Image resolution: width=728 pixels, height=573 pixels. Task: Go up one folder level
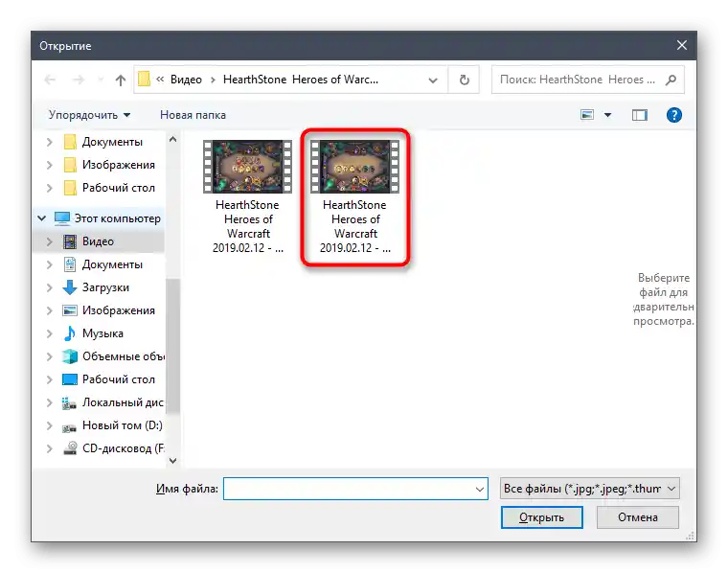coord(121,80)
